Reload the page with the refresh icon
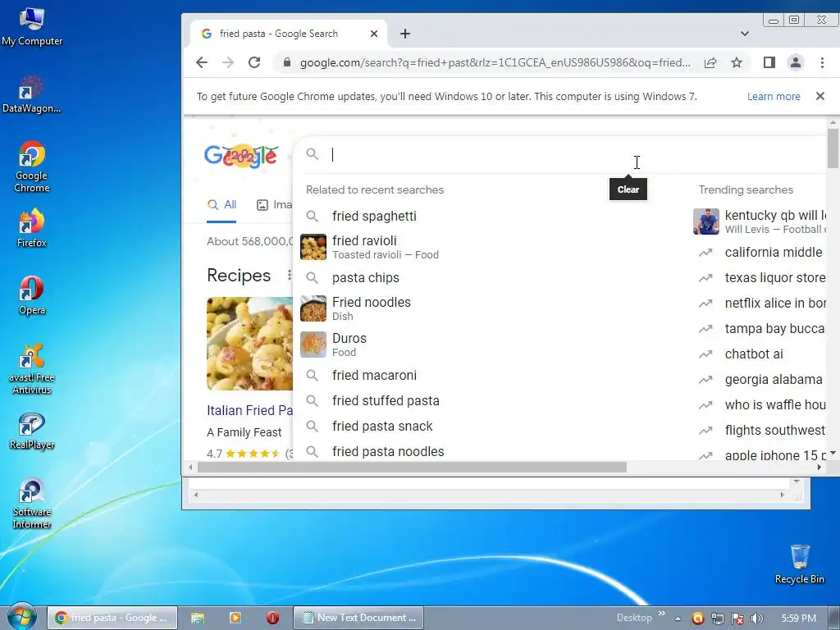 coord(254,62)
